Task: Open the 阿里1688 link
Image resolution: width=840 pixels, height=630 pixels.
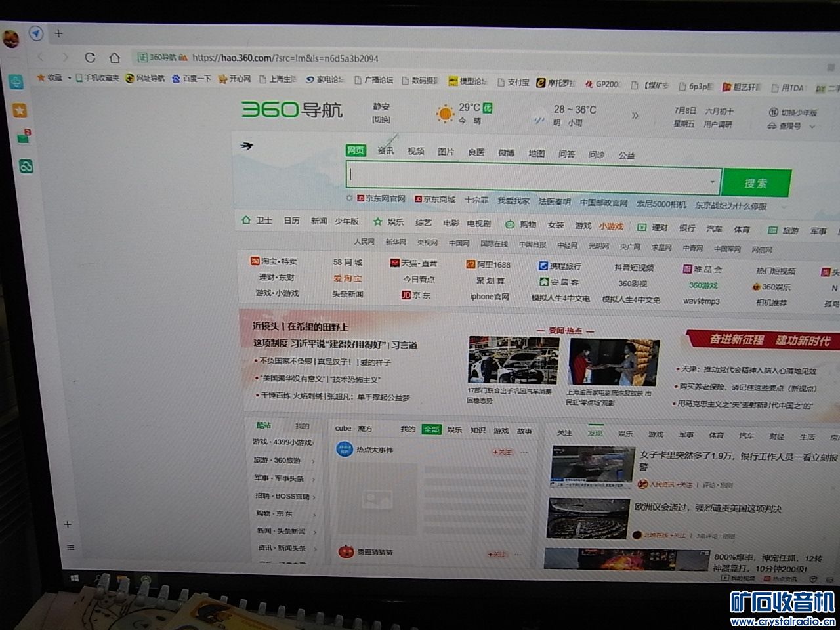Action: (x=488, y=264)
